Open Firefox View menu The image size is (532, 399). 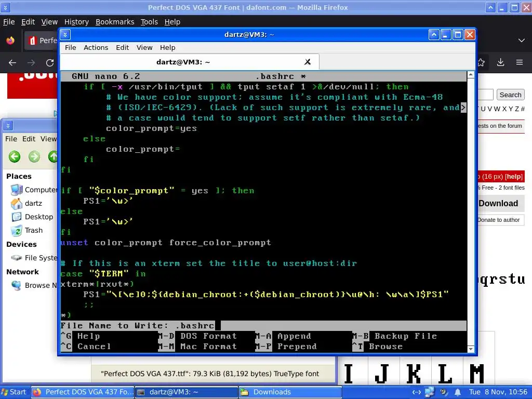pos(49,22)
